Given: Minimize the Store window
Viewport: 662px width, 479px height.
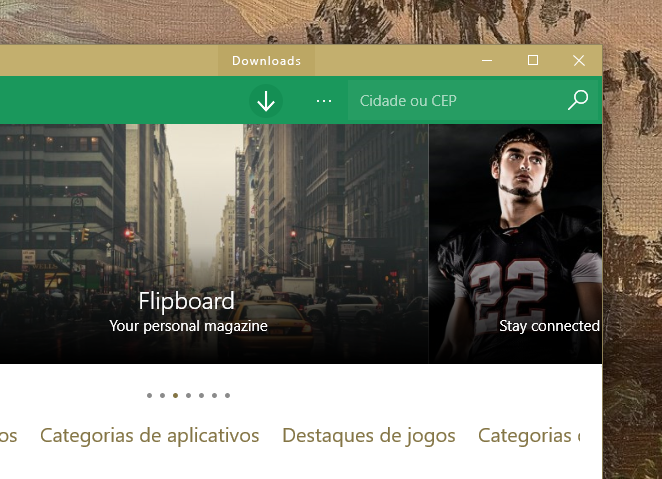Looking at the screenshot, I should pos(487,60).
